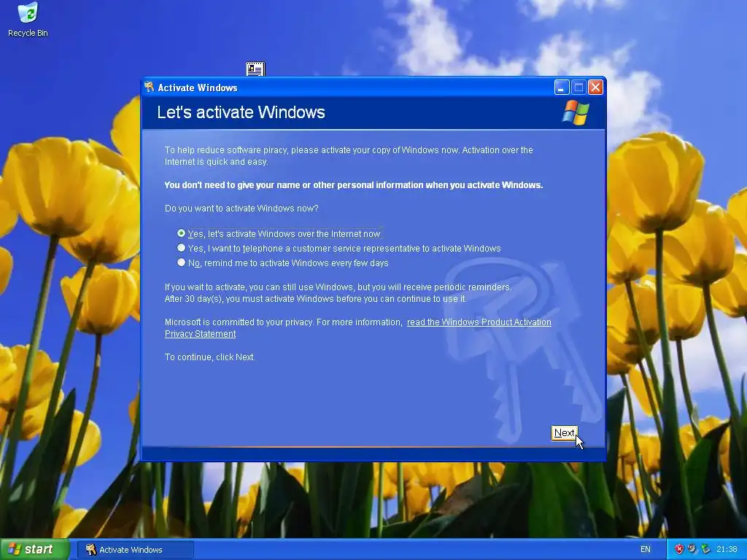Open the Recycle Bin desktop icon
The image size is (747, 560).
(x=28, y=19)
